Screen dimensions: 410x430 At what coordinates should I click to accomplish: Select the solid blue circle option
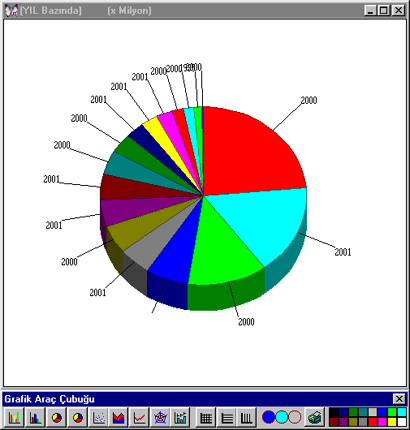coord(269,417)
